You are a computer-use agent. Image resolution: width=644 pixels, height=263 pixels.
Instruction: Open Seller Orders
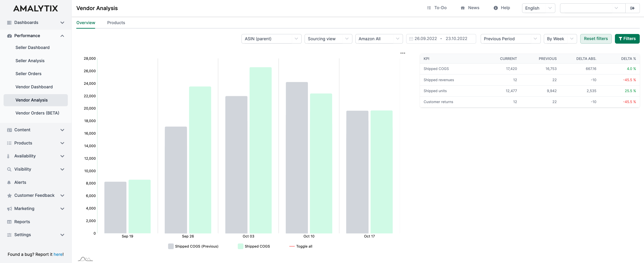pyautogui.click(x=28, y=74)
